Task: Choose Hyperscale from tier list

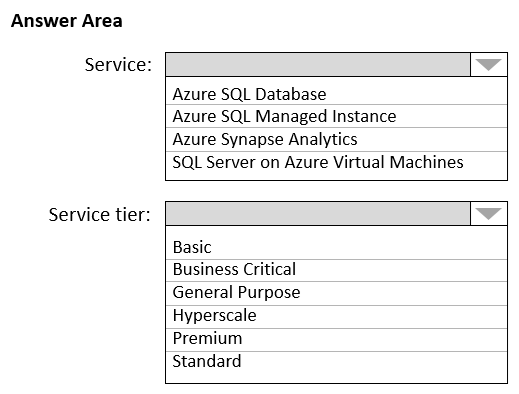Action: (x=336, y=315)
